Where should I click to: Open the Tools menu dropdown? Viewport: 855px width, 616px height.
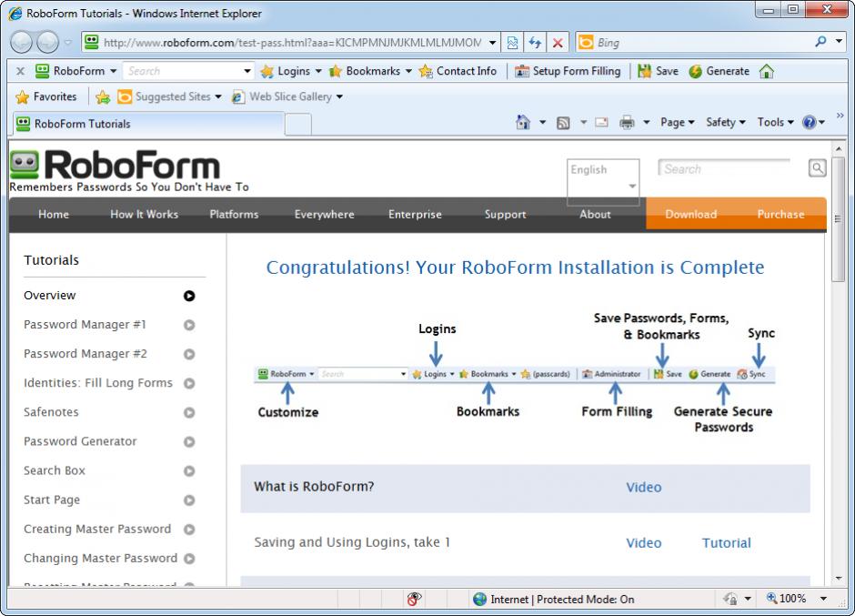click(x=775, y=122)
